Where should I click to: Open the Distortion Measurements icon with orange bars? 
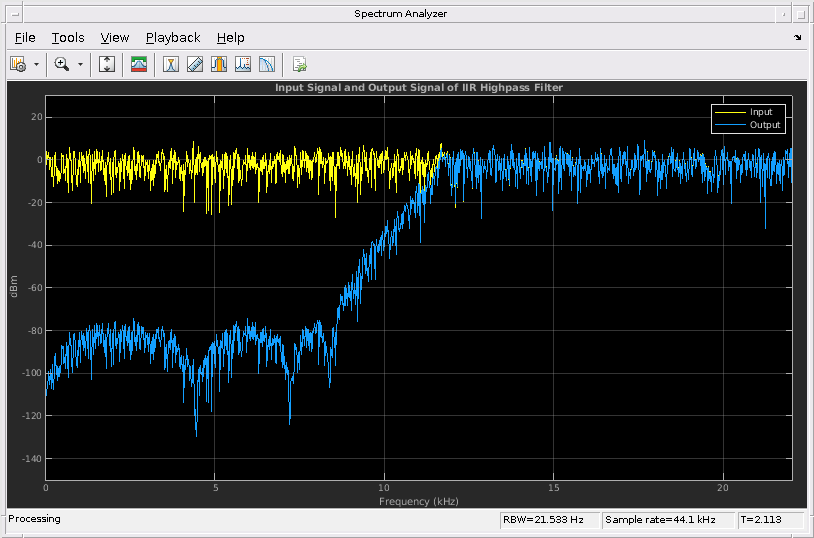(x=219, y=64)
